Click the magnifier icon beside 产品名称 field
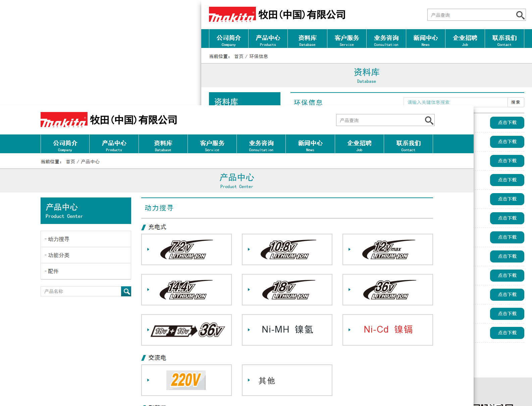The height and width of the screenshot is (406, 532). coord(126,291)
